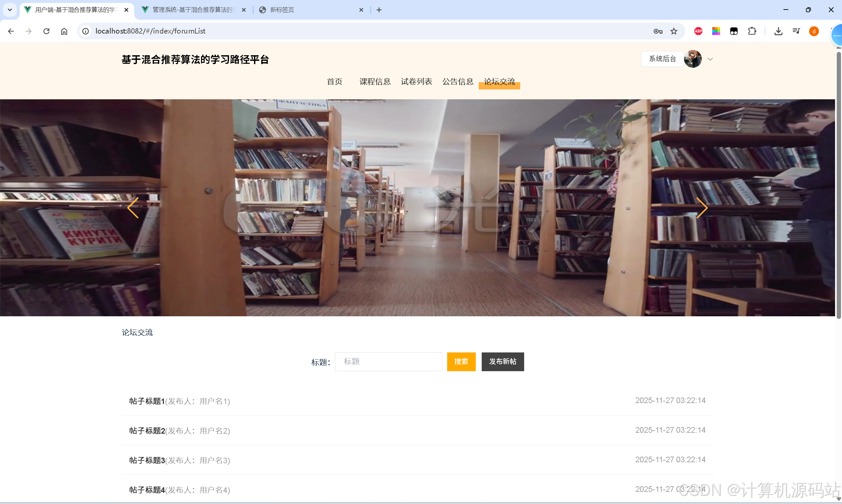
Task: Open the browser tab search arrow
Action: coord(10,10)
